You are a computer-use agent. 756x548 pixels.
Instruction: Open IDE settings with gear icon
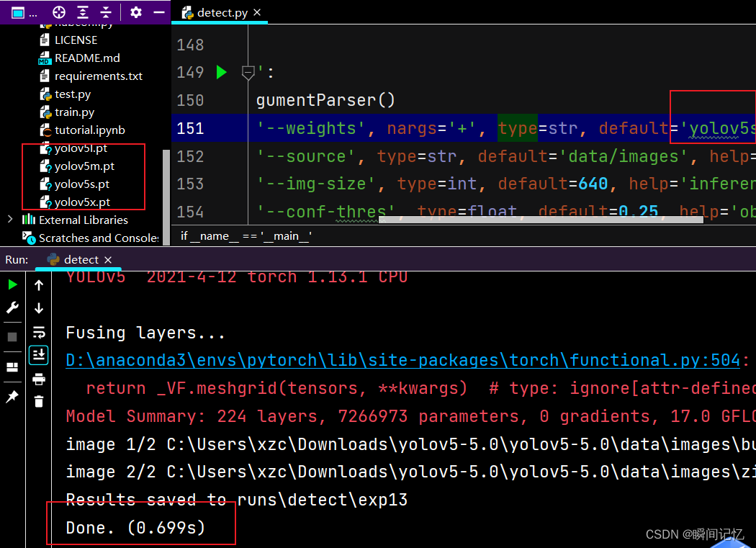(135, 12)
